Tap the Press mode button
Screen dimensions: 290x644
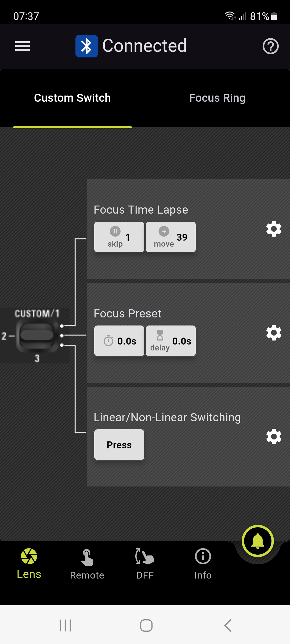[x=119, y=445]
